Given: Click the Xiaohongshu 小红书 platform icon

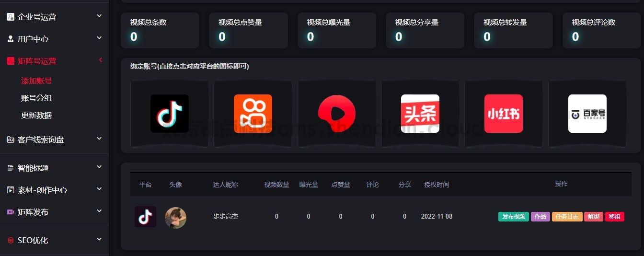Looking at the screenshot, I should pyautogui.click(x=504, y=114).
